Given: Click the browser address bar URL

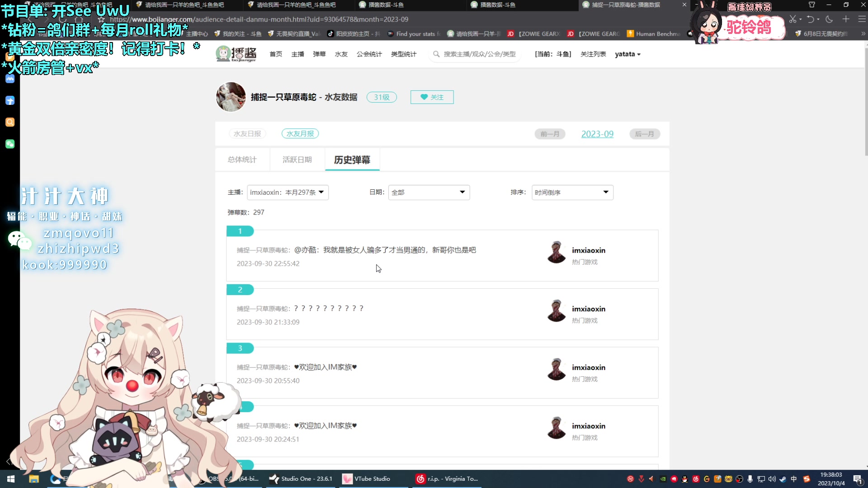Looking at the screenshot, I should coord(259,19).
